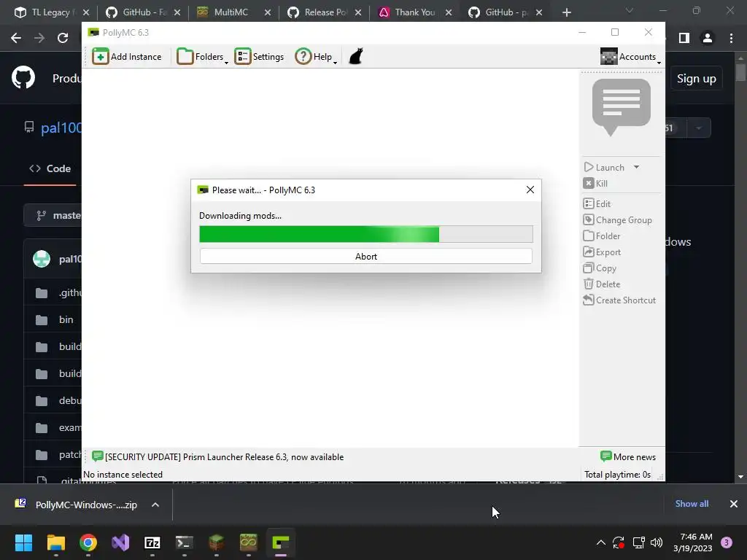Viewport: 747px width, 560px height.
Task: Open the volume control in tray
Action: click(657, 542)
